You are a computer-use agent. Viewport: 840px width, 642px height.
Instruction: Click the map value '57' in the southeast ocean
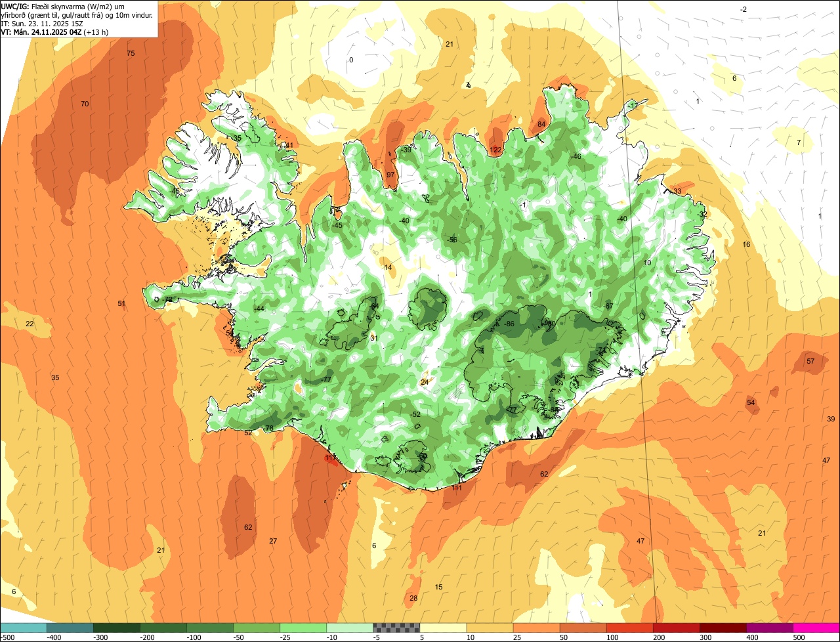click(810, 361)
